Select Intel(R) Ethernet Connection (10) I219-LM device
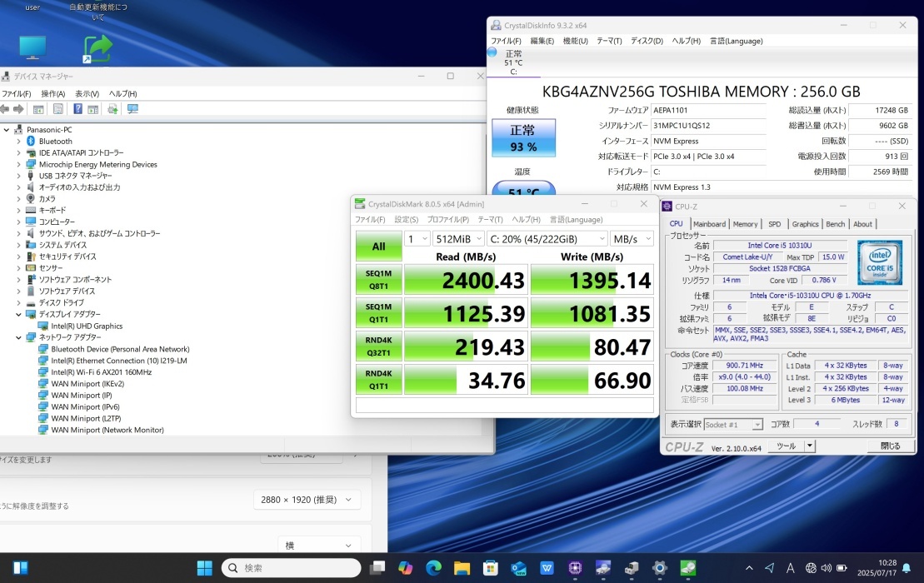 (119, 361)
